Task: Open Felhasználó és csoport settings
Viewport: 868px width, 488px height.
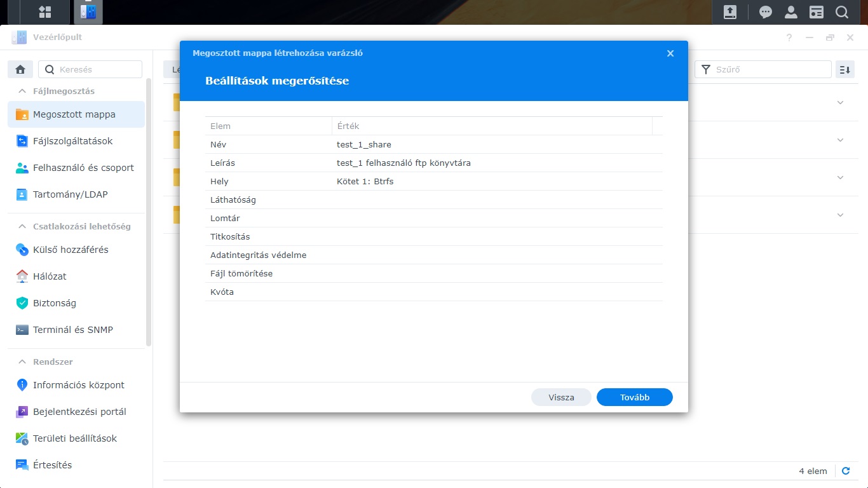Action: (x=83, y=168)
